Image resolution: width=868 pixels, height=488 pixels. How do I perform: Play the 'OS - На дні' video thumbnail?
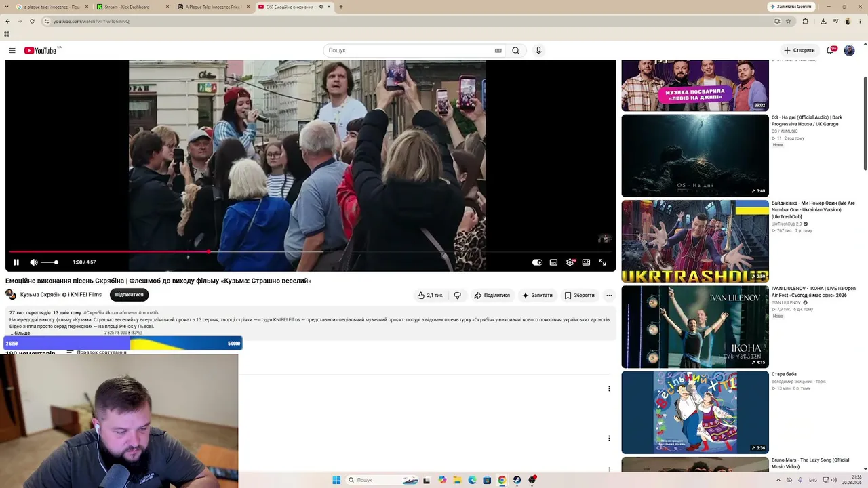point(695,155)
